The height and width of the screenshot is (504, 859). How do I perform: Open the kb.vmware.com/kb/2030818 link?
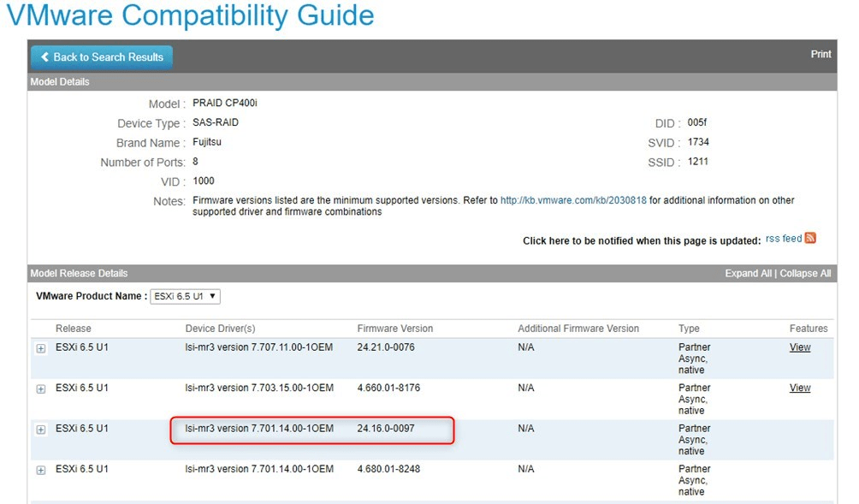[573, 200]
